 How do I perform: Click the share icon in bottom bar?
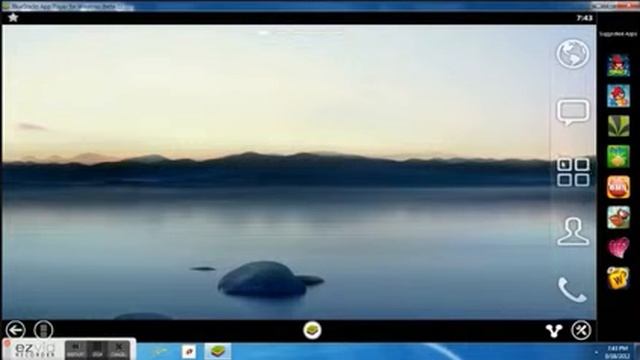(554, 331)
